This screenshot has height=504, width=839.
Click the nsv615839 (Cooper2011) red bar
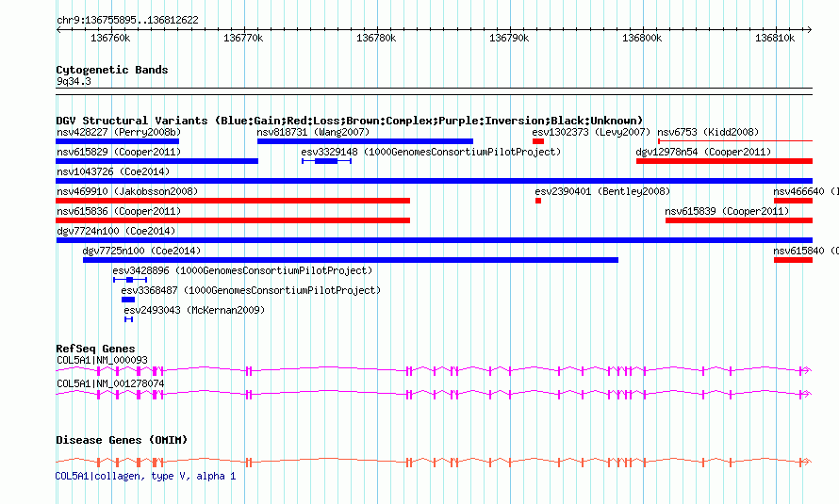point(739,220)
